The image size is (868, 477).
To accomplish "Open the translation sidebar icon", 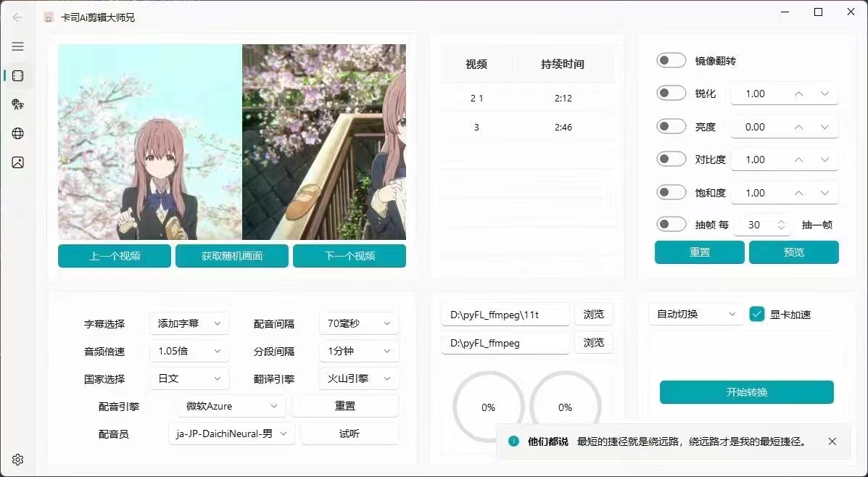I will pyautogui.click(x=17, y=104).
